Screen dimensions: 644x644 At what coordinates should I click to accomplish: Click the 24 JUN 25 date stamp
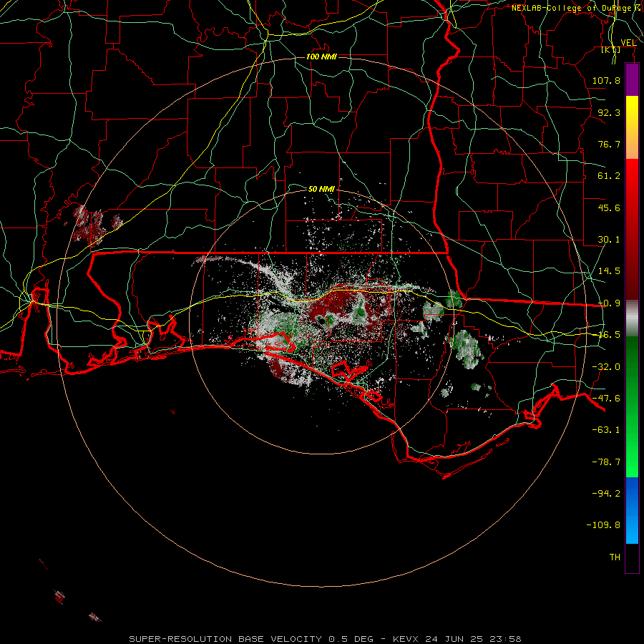[x=454, y=639]
